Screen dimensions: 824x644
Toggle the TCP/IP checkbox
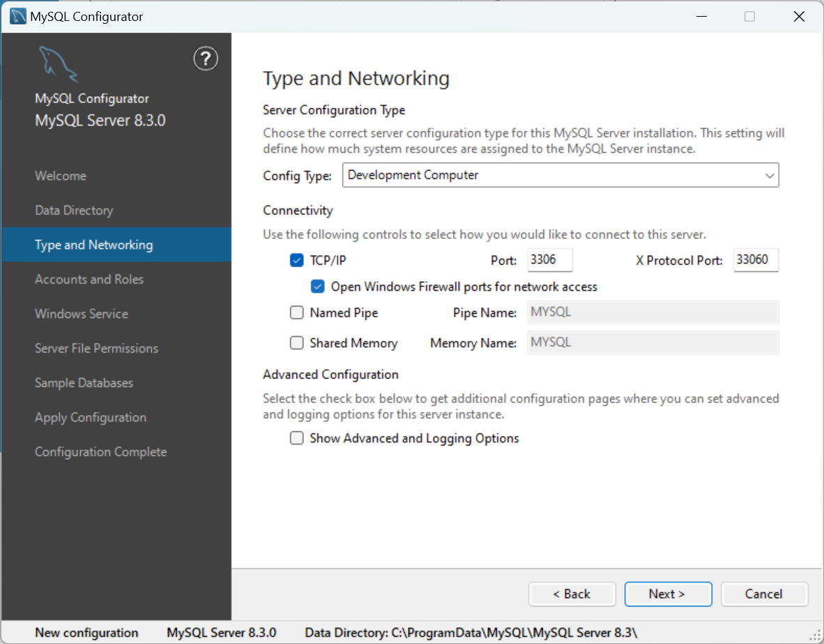click(296, 260)
